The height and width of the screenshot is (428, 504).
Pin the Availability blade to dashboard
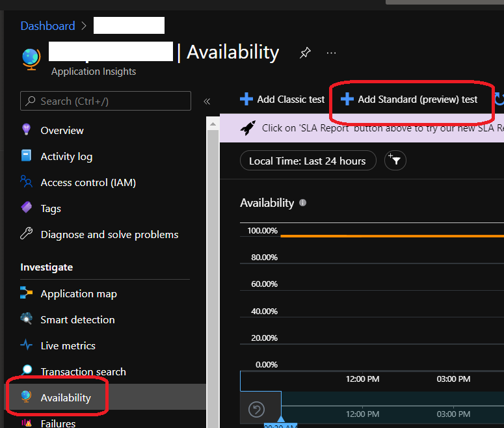pos(305,53)
